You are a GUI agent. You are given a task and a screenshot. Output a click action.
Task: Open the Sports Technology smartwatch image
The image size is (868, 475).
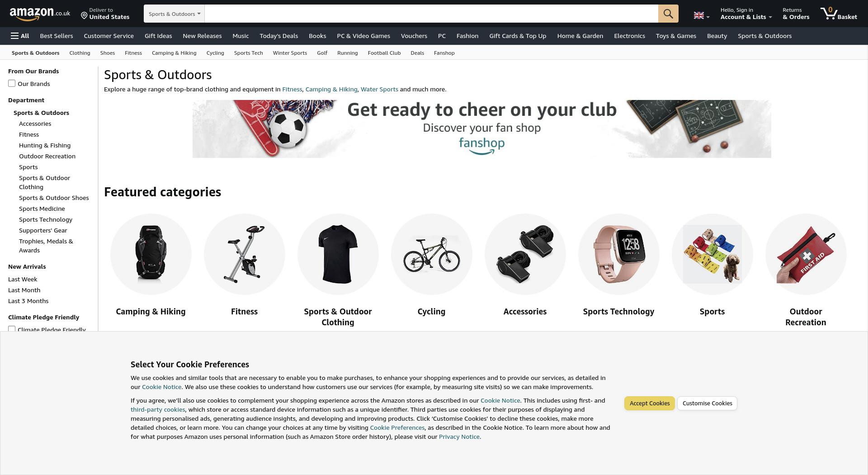coord(618,254)
